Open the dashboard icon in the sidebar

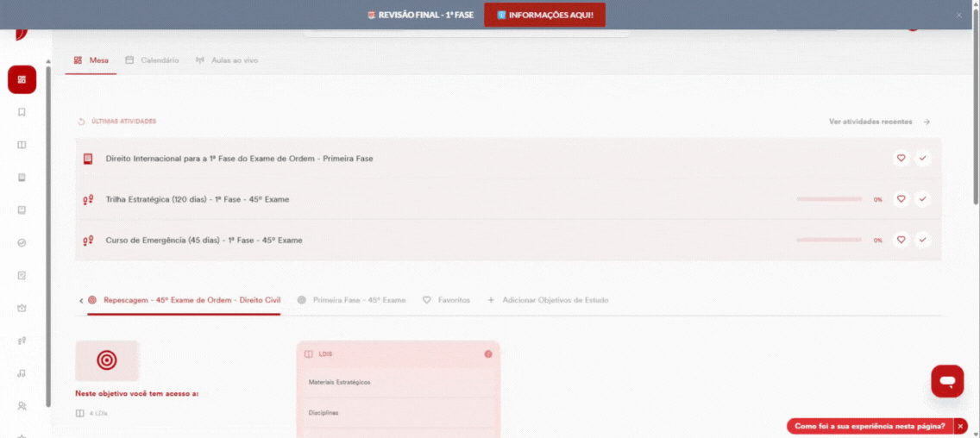22,79
